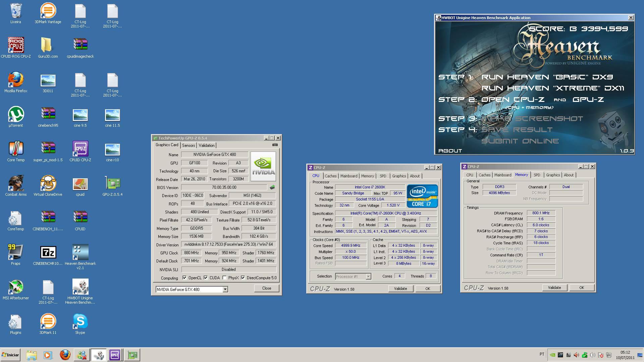Open Processor #1 selection dropdown

click(368, 277)
